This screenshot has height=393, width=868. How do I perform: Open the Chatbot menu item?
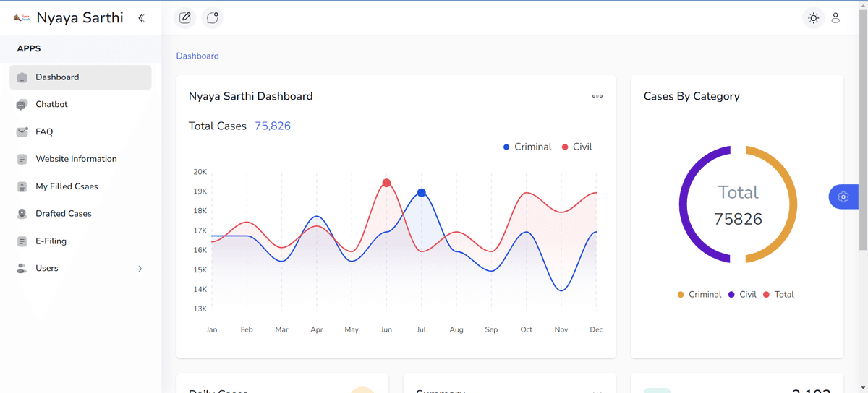pos(80,105)
